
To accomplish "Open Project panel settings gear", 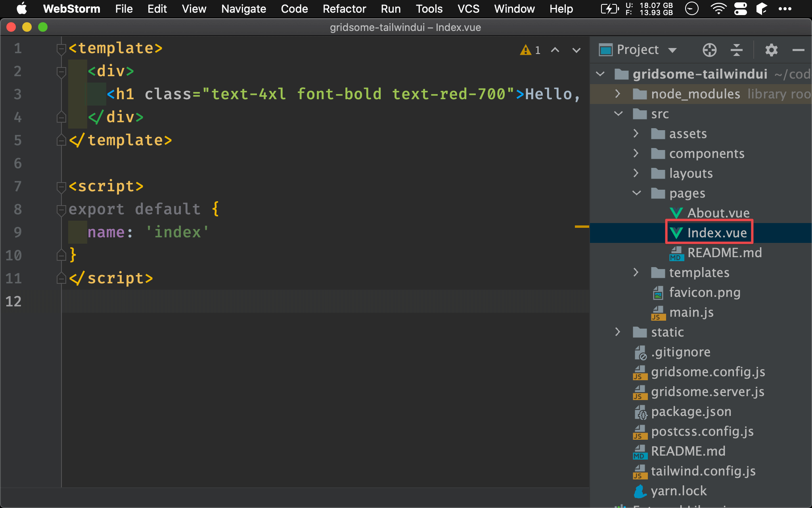I will coord(771,50).
